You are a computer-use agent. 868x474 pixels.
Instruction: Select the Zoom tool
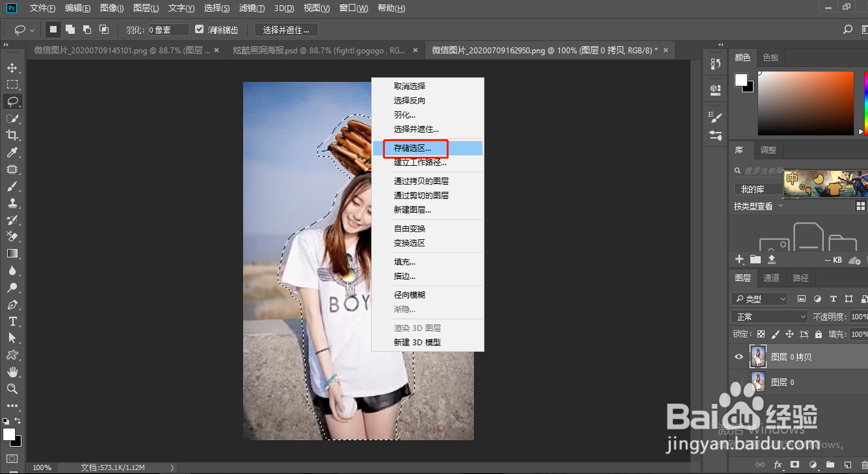[12, 389]
